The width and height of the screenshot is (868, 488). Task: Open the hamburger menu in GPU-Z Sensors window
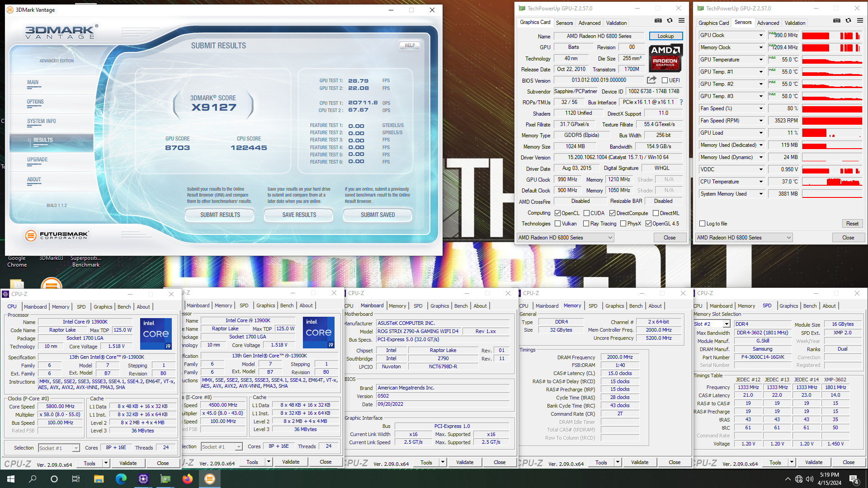click(x=860, y=21)
